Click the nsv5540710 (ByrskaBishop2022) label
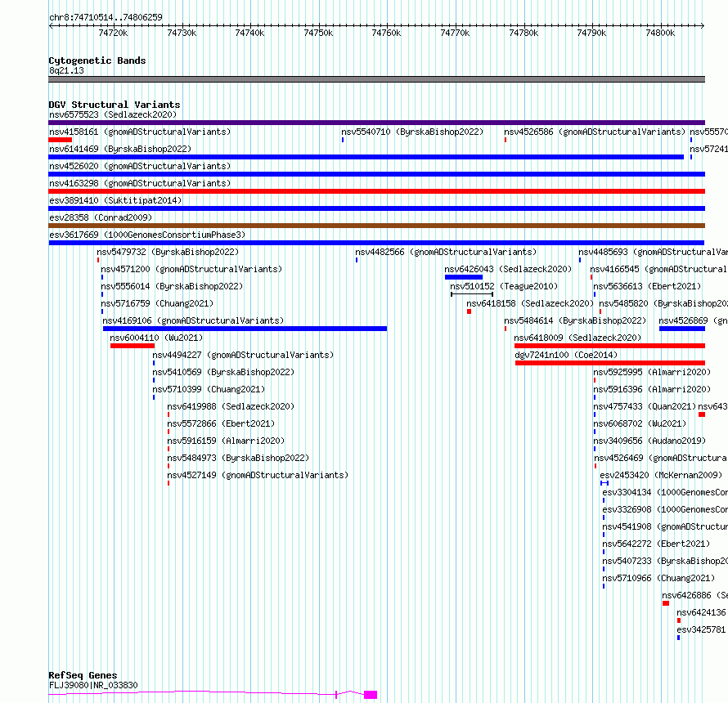 click(x=412, y=132)
